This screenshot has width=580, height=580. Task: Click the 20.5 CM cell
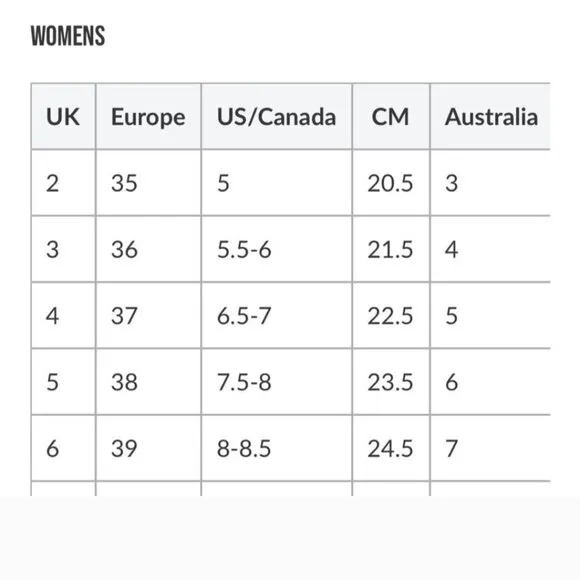(x=391, y=183)
